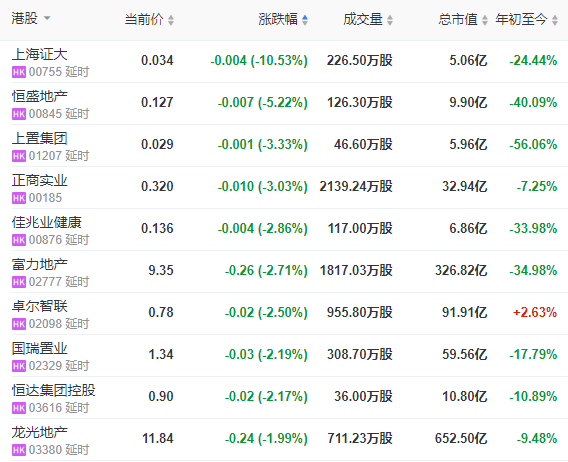Click volume 36.00万股
The width and height of the screenshot is (568, 462).
point(363,396)
